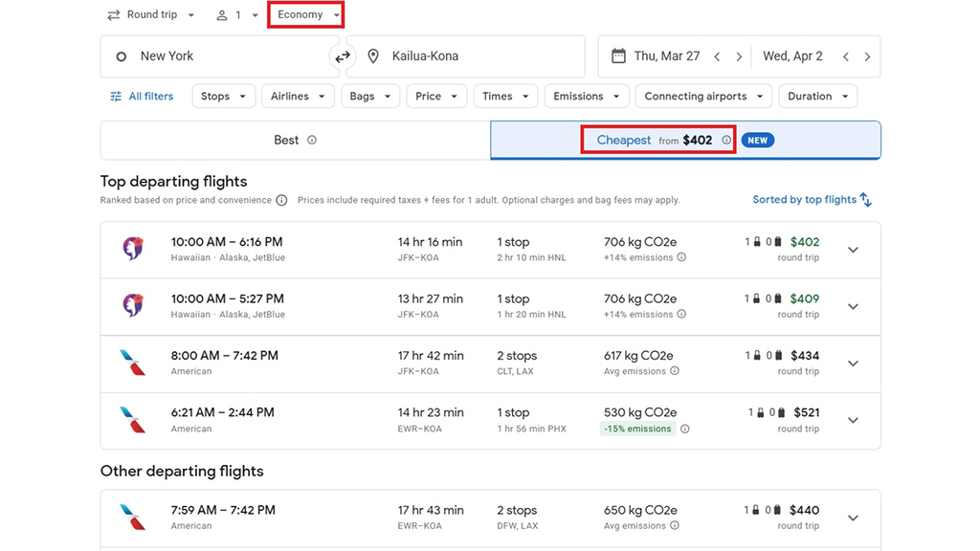
Task: Click the destination pin icon by Kailua-Kona
Action: pyautogui.click(x=373, y=56)
